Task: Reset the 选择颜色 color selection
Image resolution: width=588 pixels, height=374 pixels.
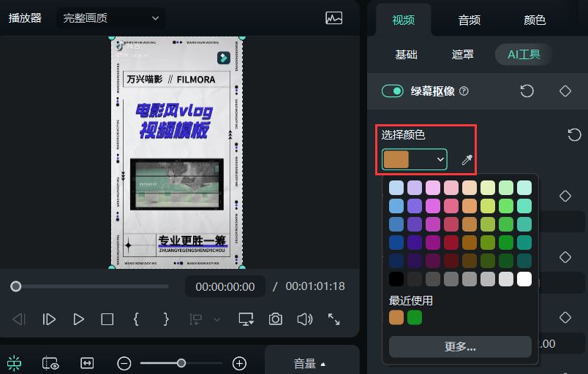Action: coord(574,135)
